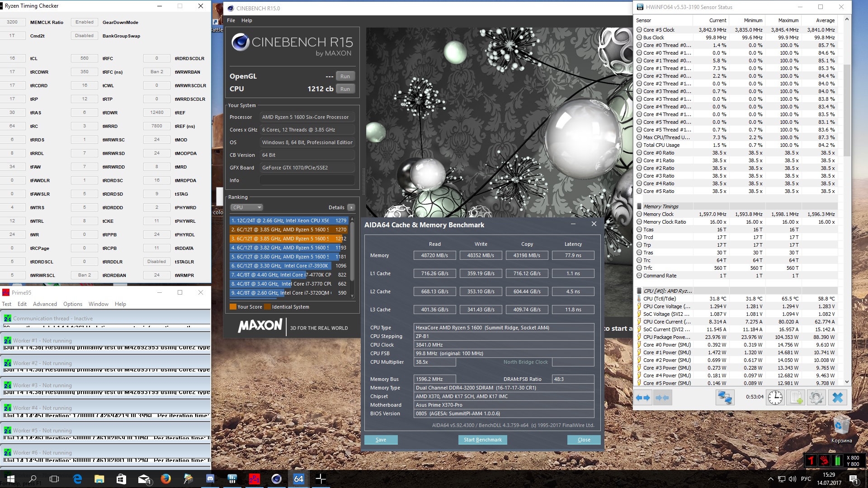
Task: Expand Details arrow in Cinebench ranking
Action: [x=351, y=207]
